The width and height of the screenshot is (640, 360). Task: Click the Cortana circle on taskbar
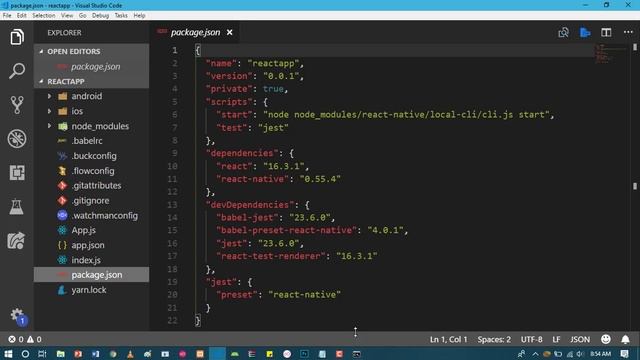pos(25,354)
